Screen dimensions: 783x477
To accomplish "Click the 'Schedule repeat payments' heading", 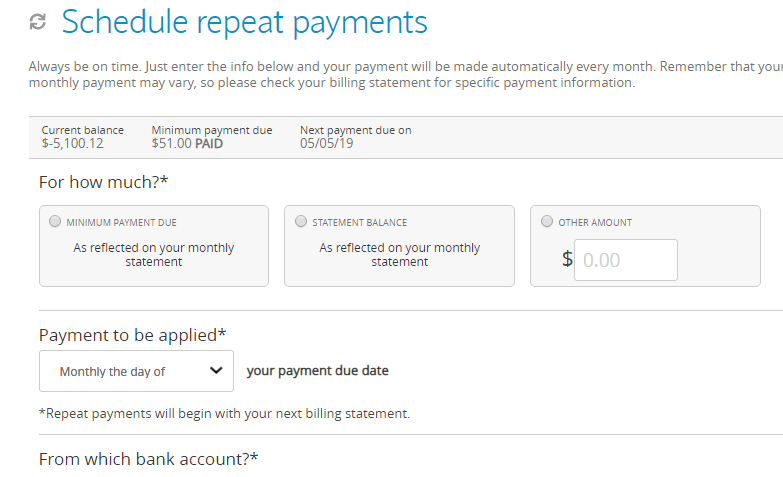I will tap(245, 22).
